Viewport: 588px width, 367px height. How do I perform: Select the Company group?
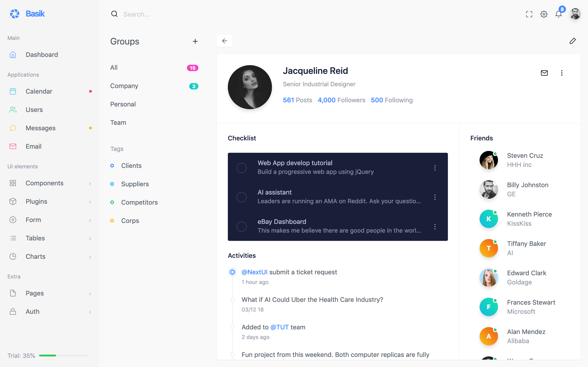pos(124,86)
